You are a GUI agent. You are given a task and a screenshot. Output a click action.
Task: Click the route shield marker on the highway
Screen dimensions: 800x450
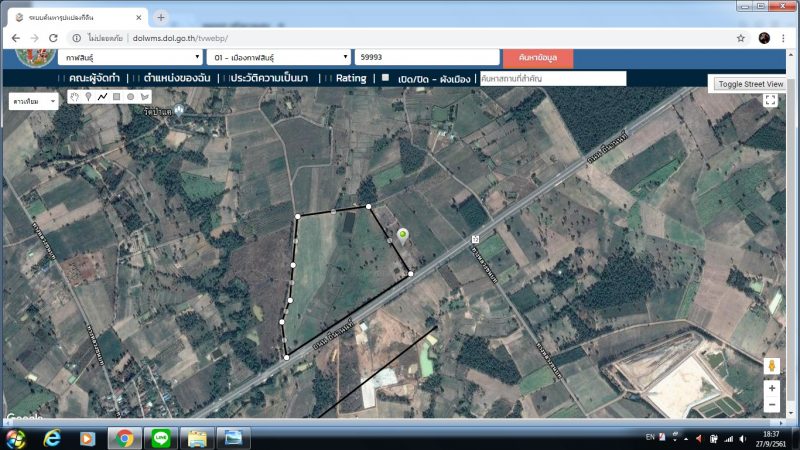point(476,239)
